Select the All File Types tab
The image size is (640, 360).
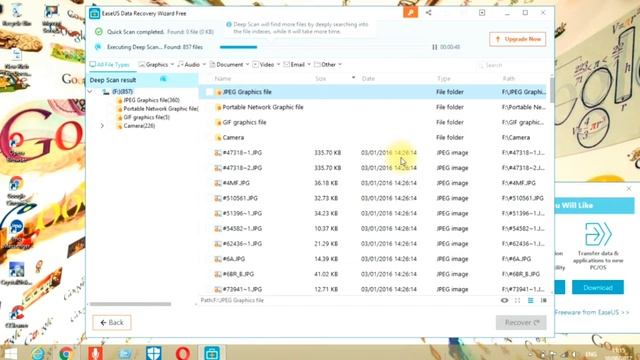pyautogui.click(x=109, y=64)
